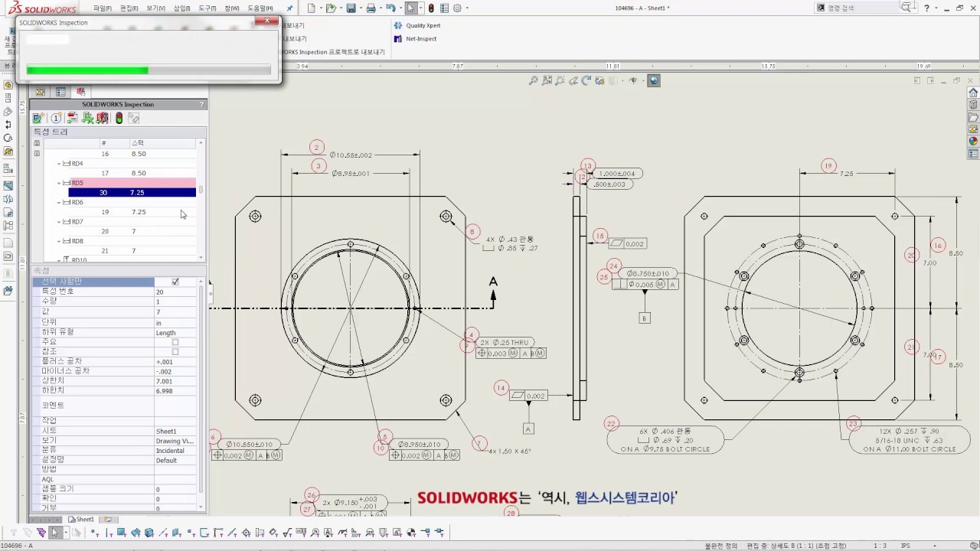Activate the Select cursor tool
This screenshot has height=551, width=980.
411,8
